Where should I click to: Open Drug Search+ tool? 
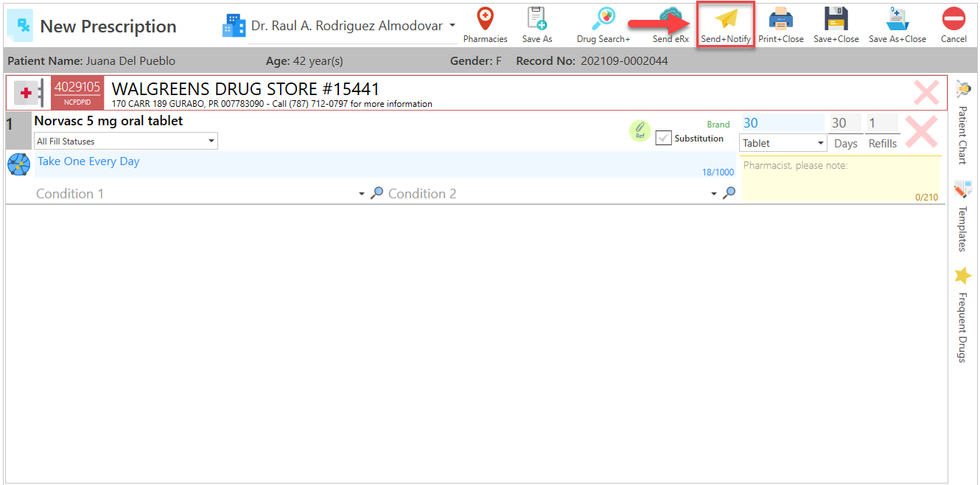click(603, 25)
